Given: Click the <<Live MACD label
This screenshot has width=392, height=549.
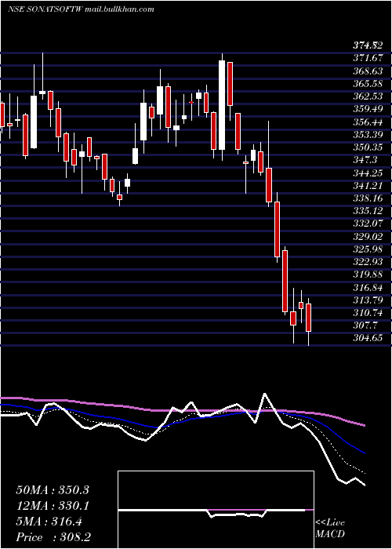Looking at the screenshot, I should pos(330,529).
